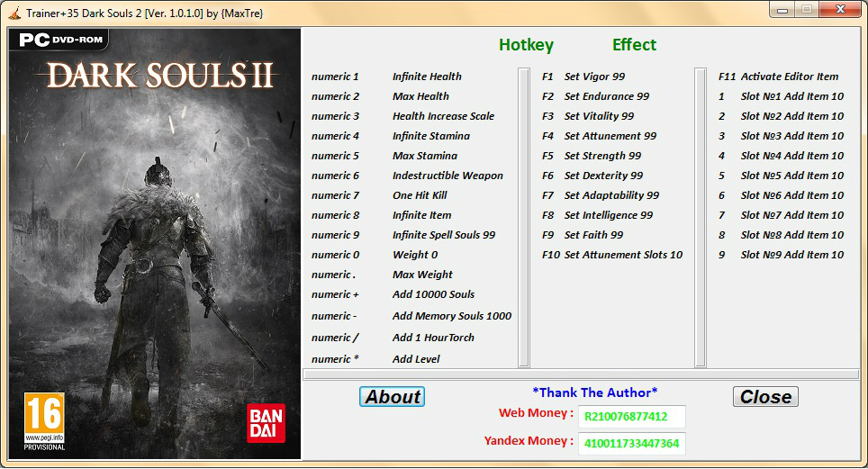Click the Hotkey column header
Screen dimensions: 868x469
click(x=526, y=45)
